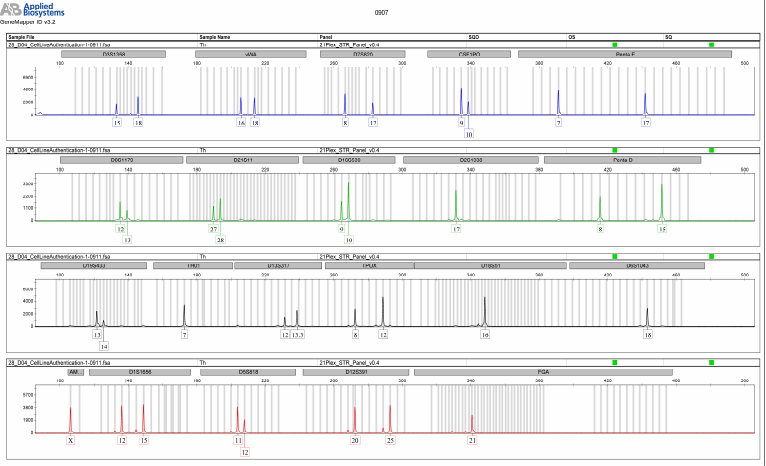Click the green SQ flag in blue panel

point(712,45)
